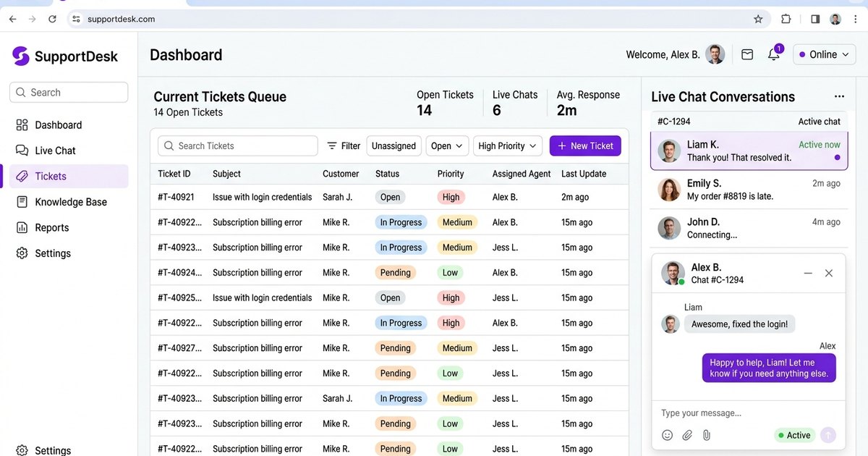The height and width of the screenshot is (456, 868).
Task: Click "Issue with login credentials" in #T-40925 row
Action: point(263,297)
